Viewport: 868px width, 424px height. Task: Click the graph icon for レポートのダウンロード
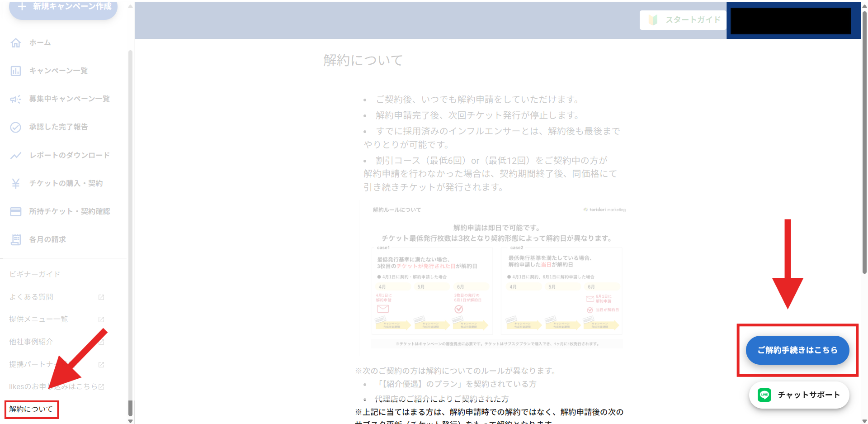tap(16, 155)
